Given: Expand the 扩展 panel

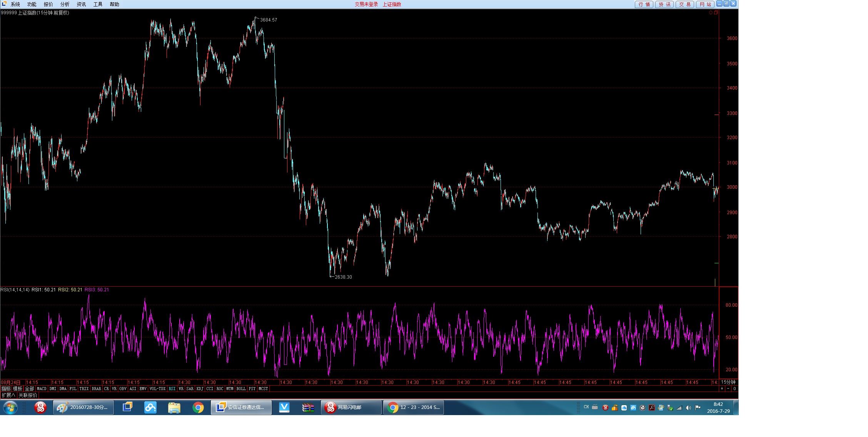Looking at the screenshot, I should 8,395.
